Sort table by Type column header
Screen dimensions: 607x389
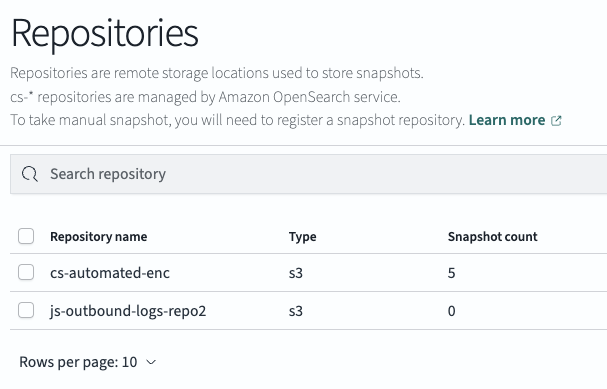tap(302, 236)
